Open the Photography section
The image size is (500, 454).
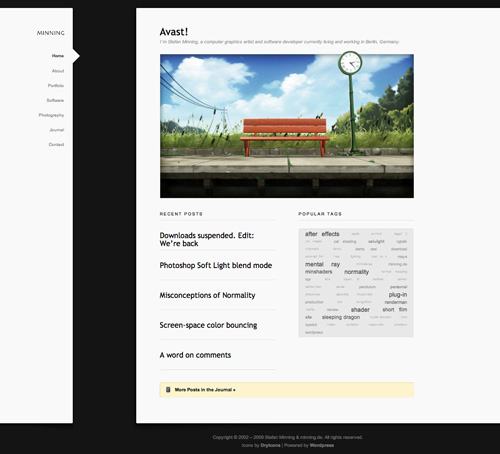(x=51, y=115)
